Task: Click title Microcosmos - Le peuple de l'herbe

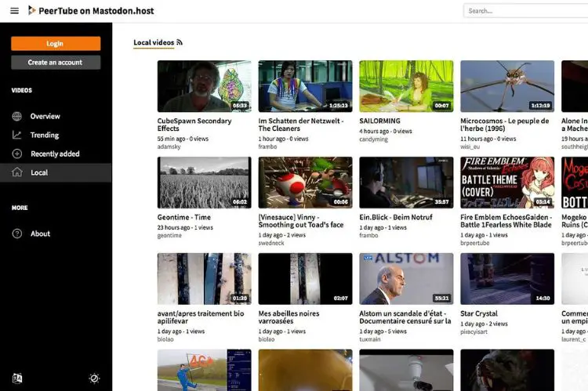Action: (505, 125)
